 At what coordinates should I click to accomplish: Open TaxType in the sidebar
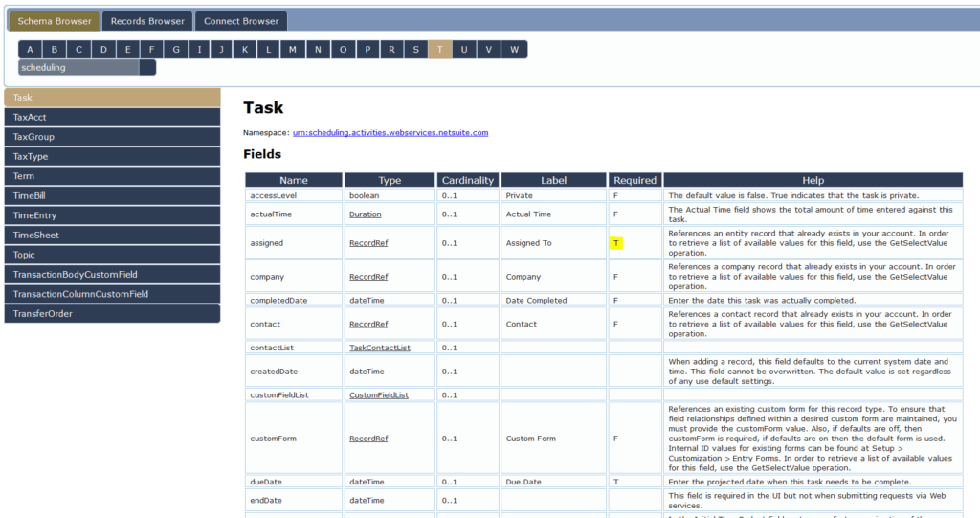pos(113,156)
